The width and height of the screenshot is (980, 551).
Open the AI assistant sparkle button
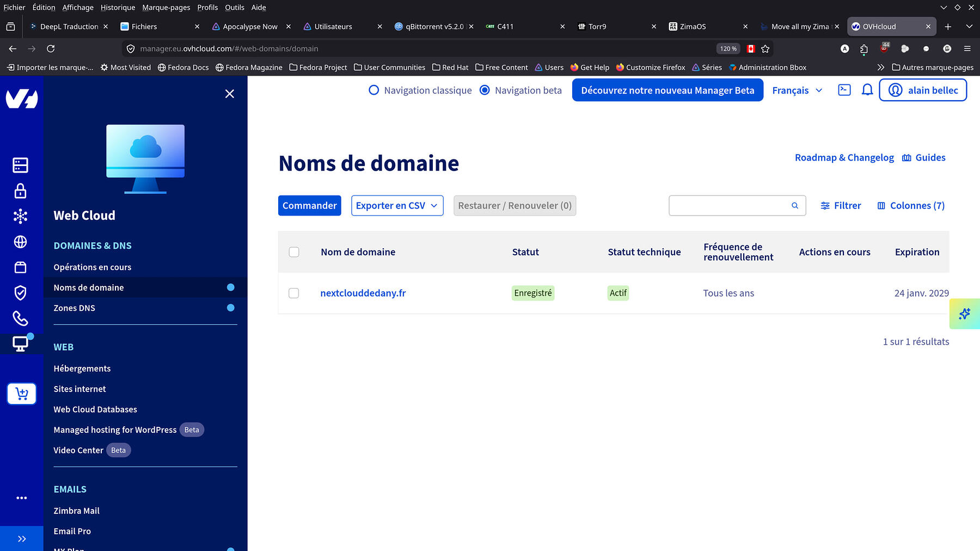tap(965, 314)
